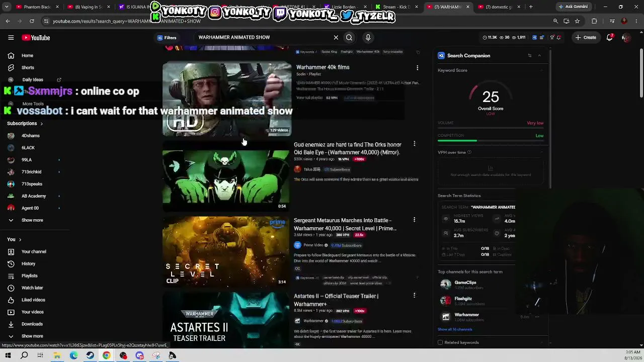644x362 pixels.
Task: Tick the Related keywords checkbox
Action: [440, 343]
